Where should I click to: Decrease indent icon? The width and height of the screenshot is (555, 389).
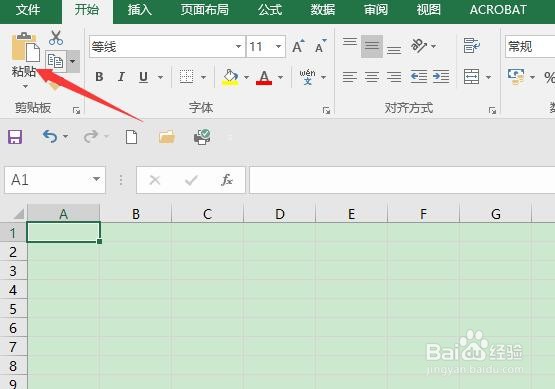click(419, 76)
